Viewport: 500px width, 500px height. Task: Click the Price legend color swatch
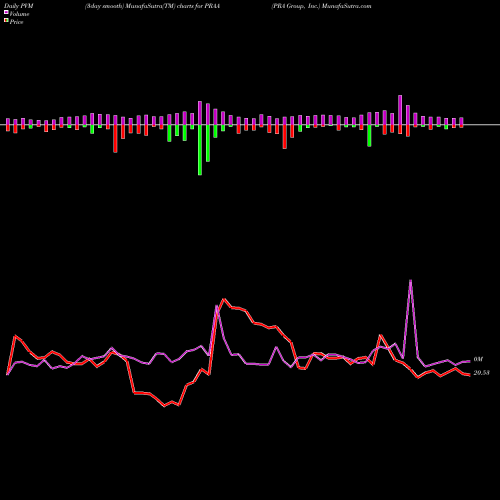pos(6,21)
